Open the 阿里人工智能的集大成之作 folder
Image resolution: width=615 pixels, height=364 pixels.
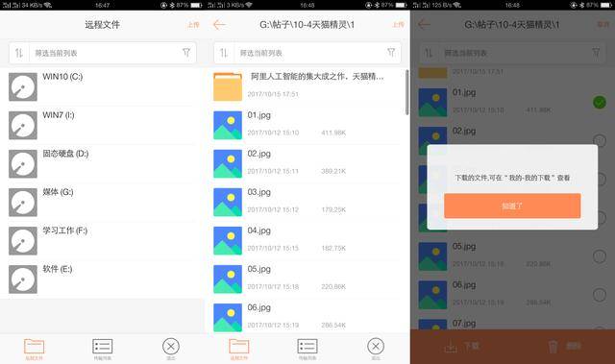point(307,86)
